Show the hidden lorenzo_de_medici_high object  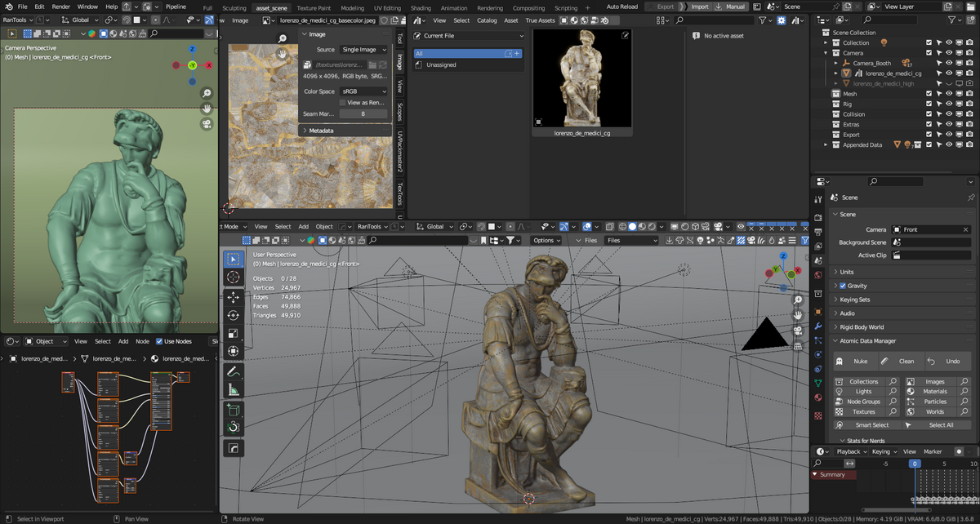pyautogui.click(x=948, y=83)
